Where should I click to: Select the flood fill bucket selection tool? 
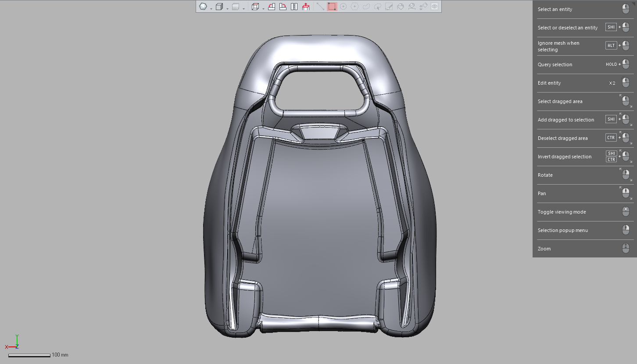point(401,7)
